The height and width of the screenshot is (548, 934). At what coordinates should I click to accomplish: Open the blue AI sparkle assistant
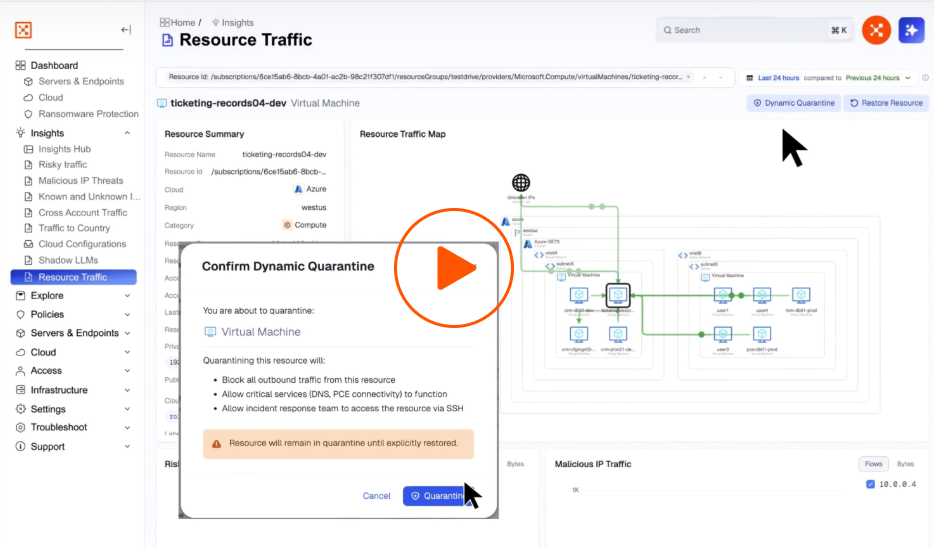point(910,30)
